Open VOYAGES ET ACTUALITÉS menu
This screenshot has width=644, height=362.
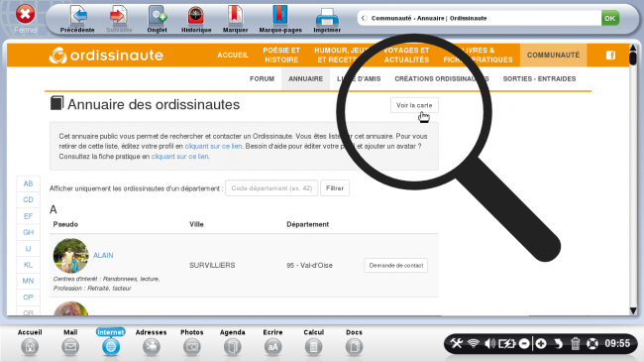[406, 56]
